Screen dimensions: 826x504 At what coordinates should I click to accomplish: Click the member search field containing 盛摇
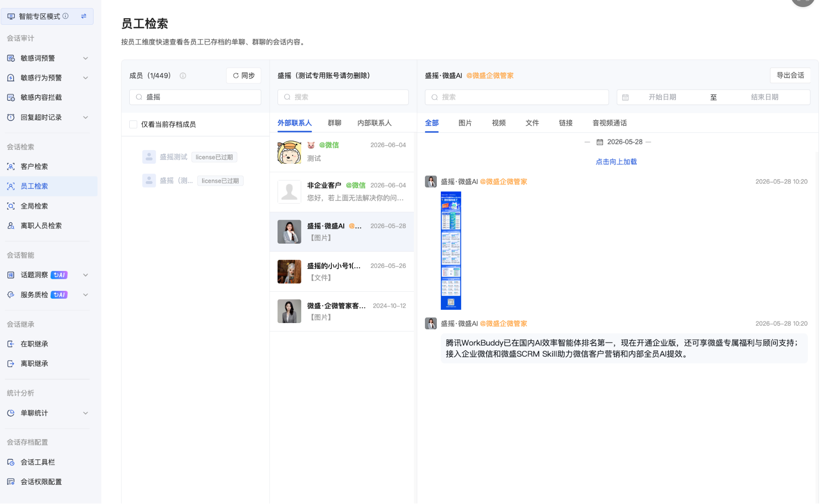coord(195,97)
